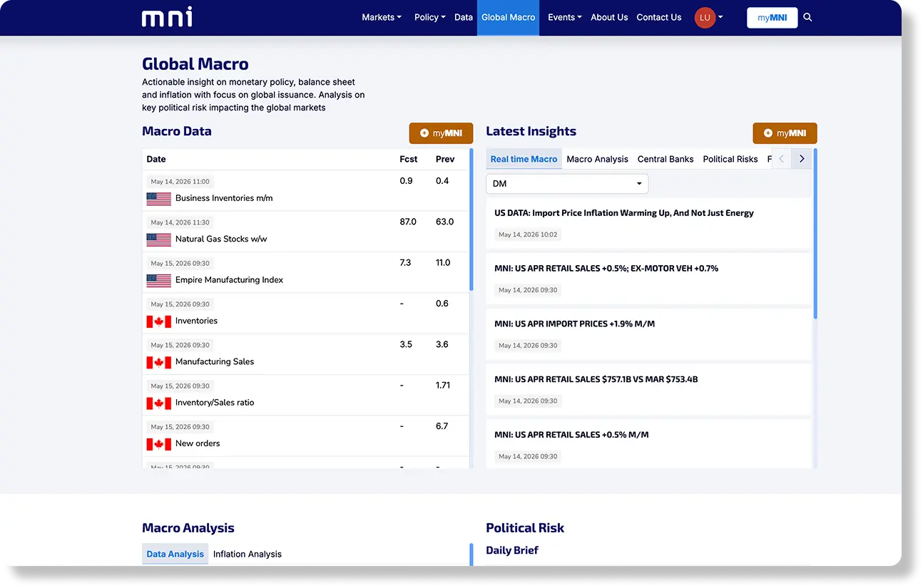
Task: Click the LU user avatar
Action: tap(705, 17)
